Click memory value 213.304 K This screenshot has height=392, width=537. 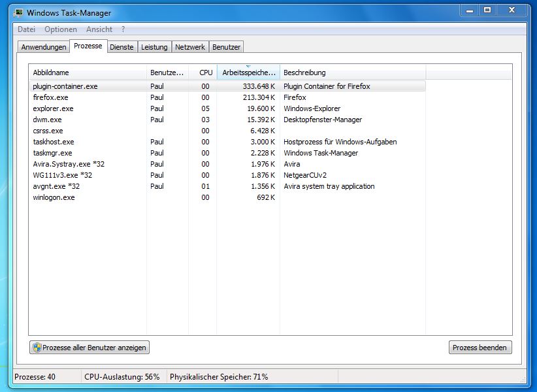click(x=259, y=97)
